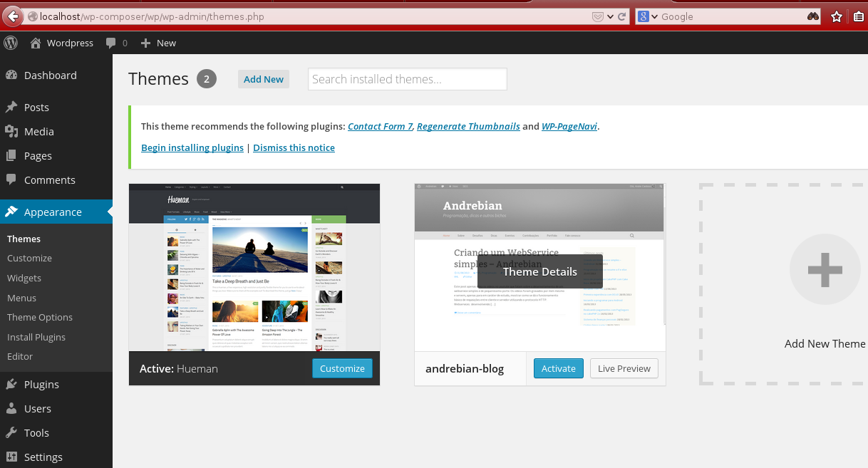Click the Tools wrench icon
Screen dimensions: 868x468
(x=11, y=433)
